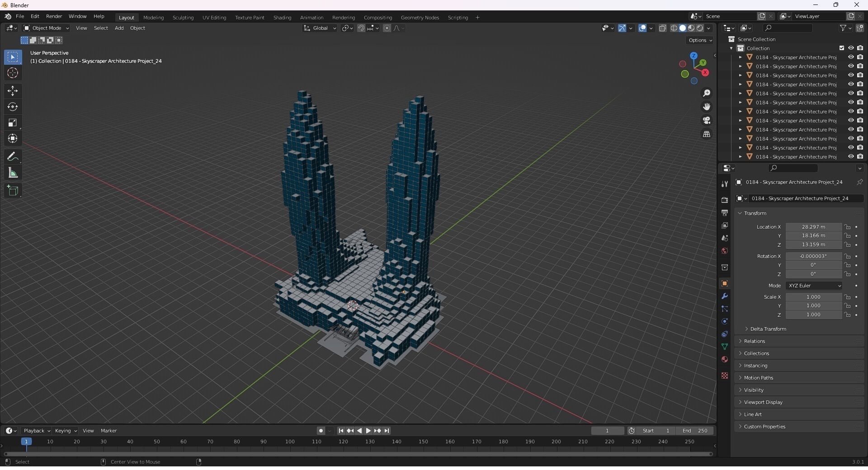Hide the first Skyscraper object in outliner
Viewport: 868px width, 470px height.
[851, 57]
